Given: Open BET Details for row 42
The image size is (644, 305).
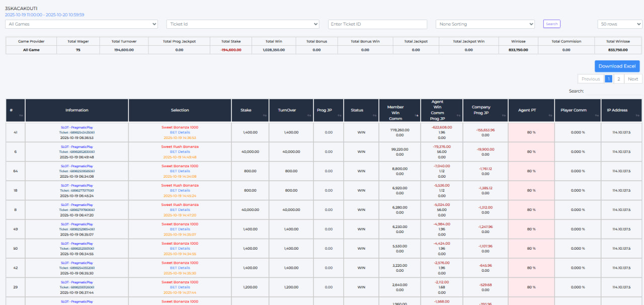Looking at the screenshot, I should click(180, 268).
